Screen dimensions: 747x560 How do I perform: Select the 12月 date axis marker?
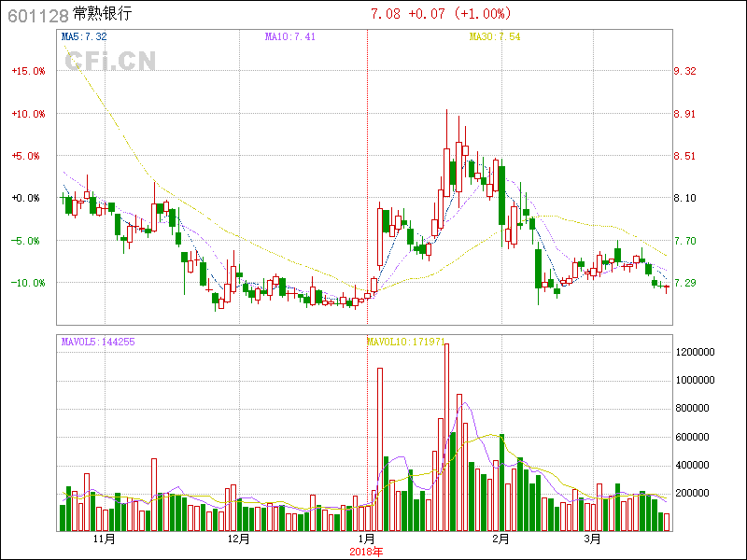pyautogui.click(x=239, y=539)
